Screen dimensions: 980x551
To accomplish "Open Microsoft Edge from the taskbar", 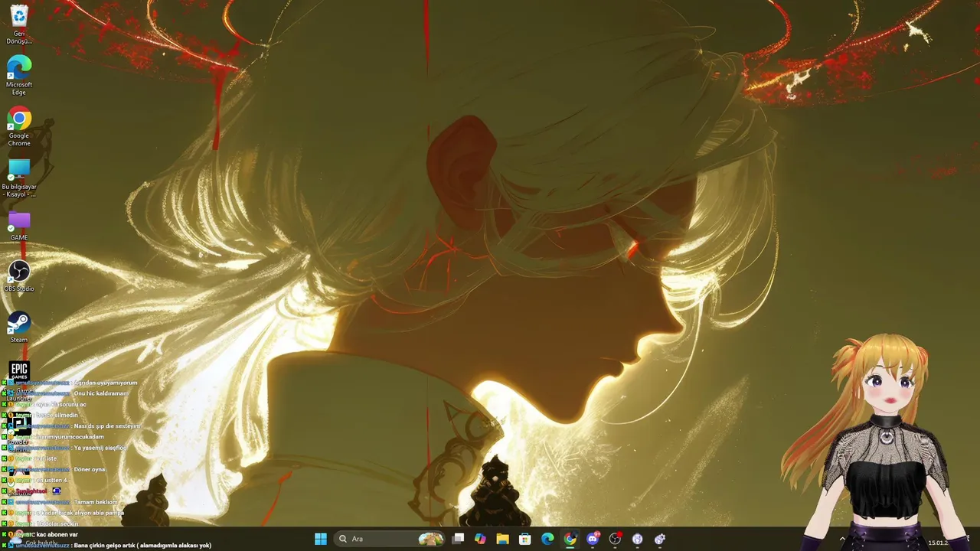I will click(547, 539).
